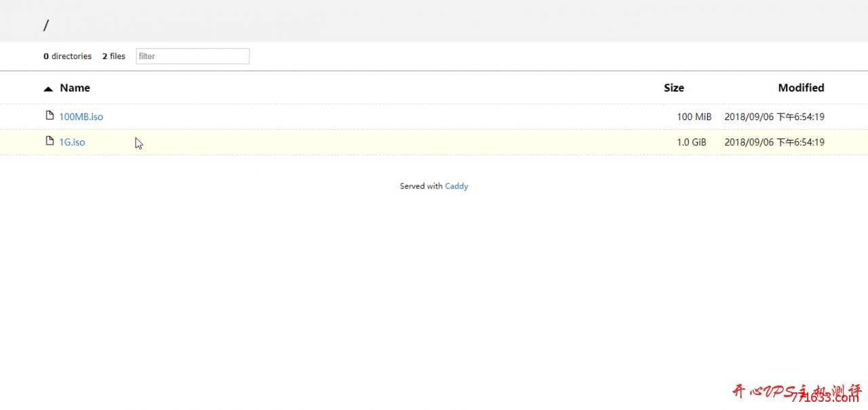The image size is (868, 410).
Task: Click the 100 MiB size cell
Action: point(694,117)
